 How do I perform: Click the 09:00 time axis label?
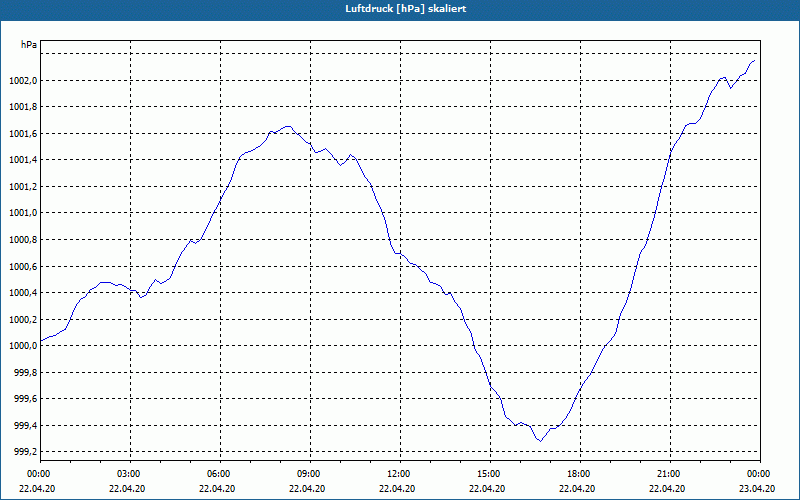(x=310, y=474)
